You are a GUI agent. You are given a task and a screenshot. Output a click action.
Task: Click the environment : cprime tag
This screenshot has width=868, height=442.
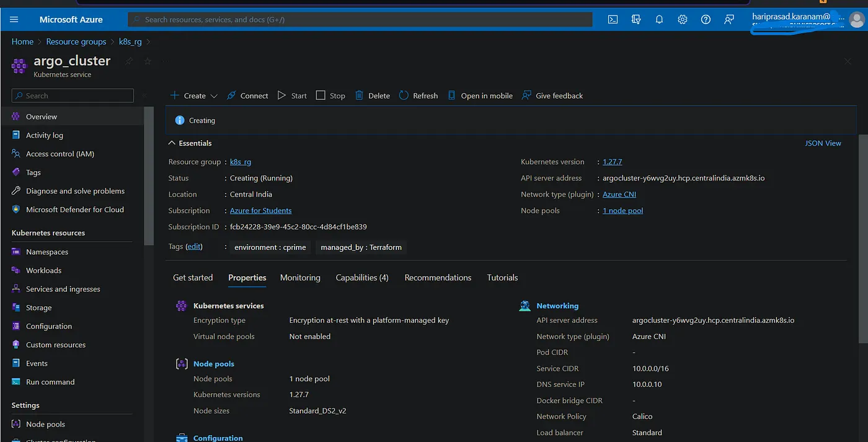pos(270,247)
